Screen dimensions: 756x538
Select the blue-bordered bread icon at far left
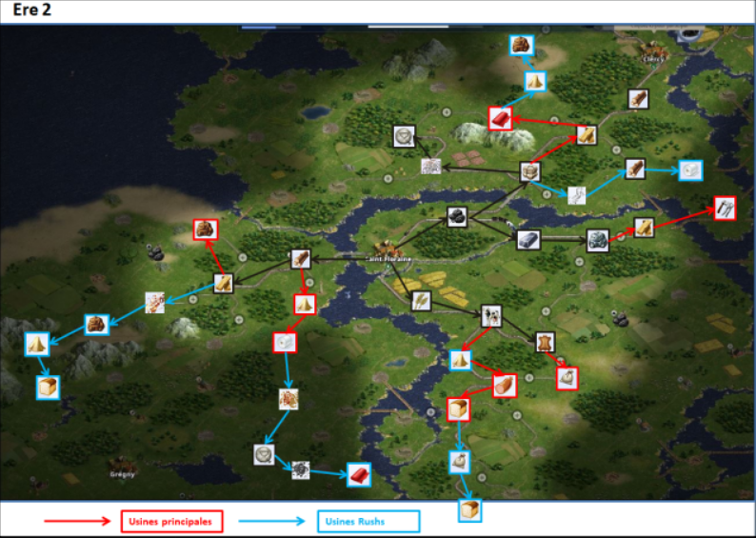click(48, 387)
